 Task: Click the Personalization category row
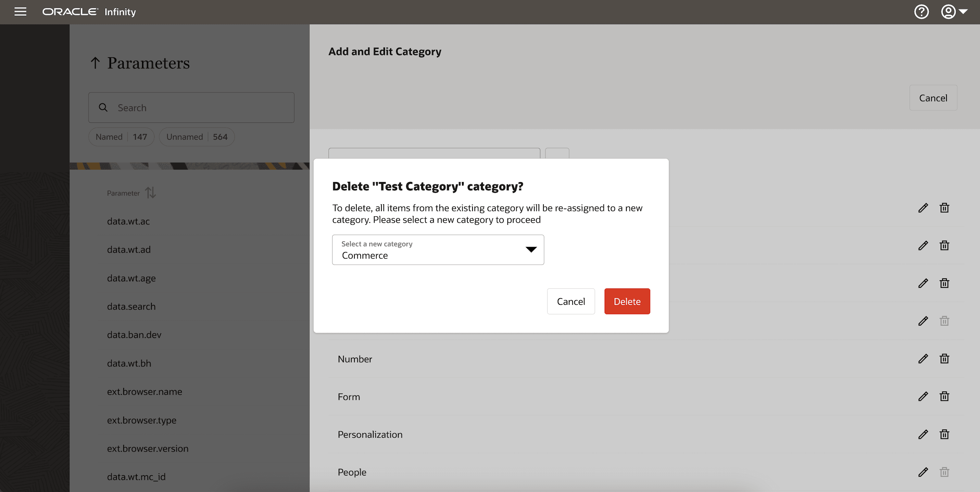(646, 434)
